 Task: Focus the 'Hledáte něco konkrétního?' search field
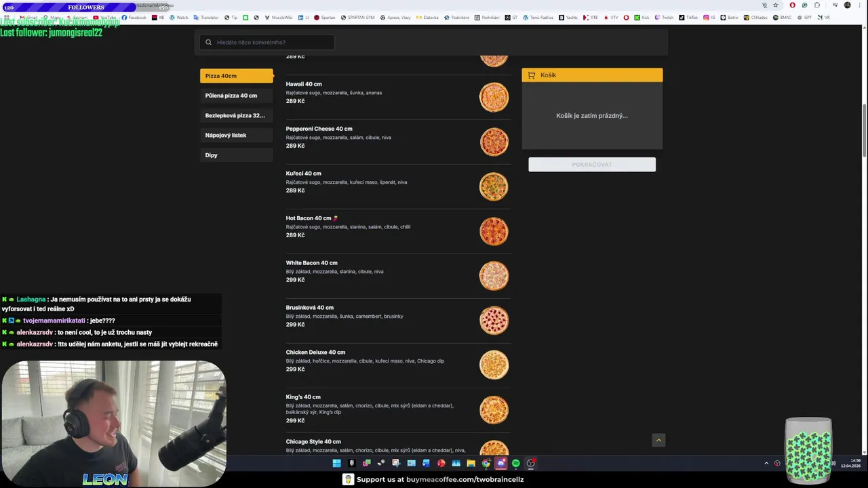[x=267, y=42]
